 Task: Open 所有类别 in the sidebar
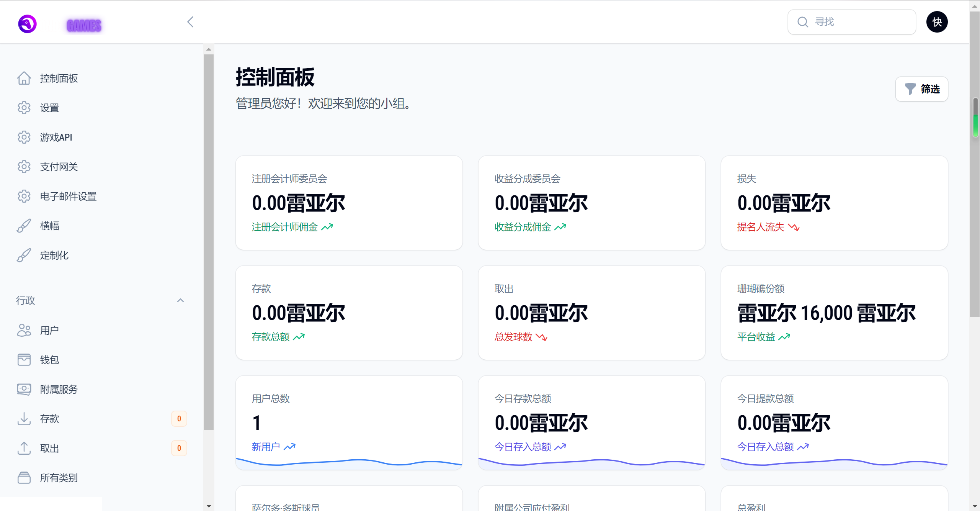coord(59,478)
